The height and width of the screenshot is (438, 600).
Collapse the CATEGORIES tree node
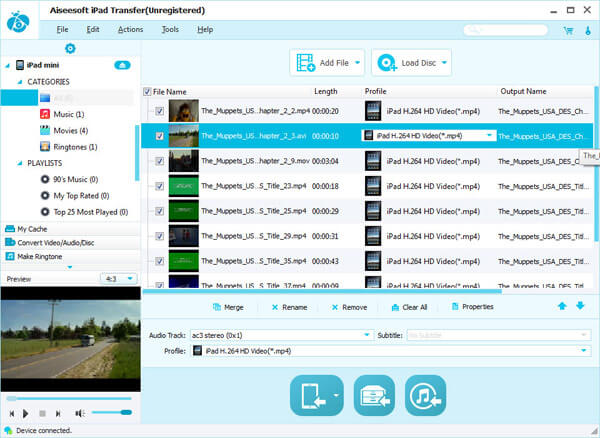pyautogui.click(x=20, y=82)
